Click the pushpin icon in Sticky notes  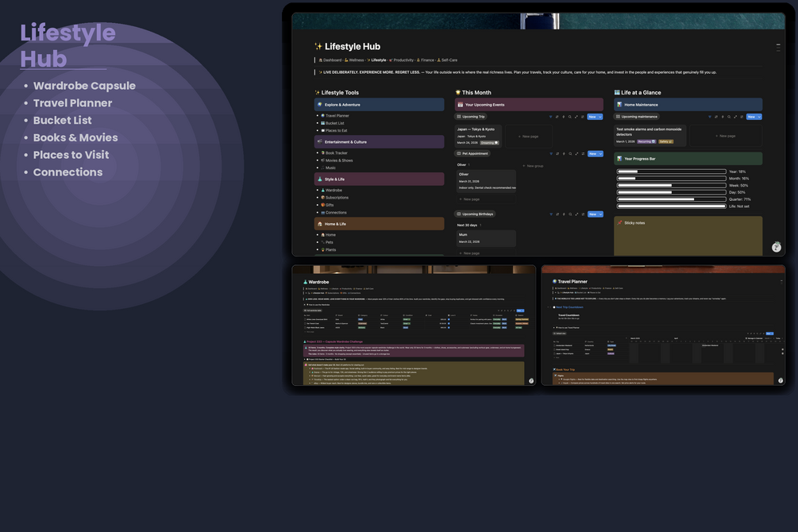point(619,222)
